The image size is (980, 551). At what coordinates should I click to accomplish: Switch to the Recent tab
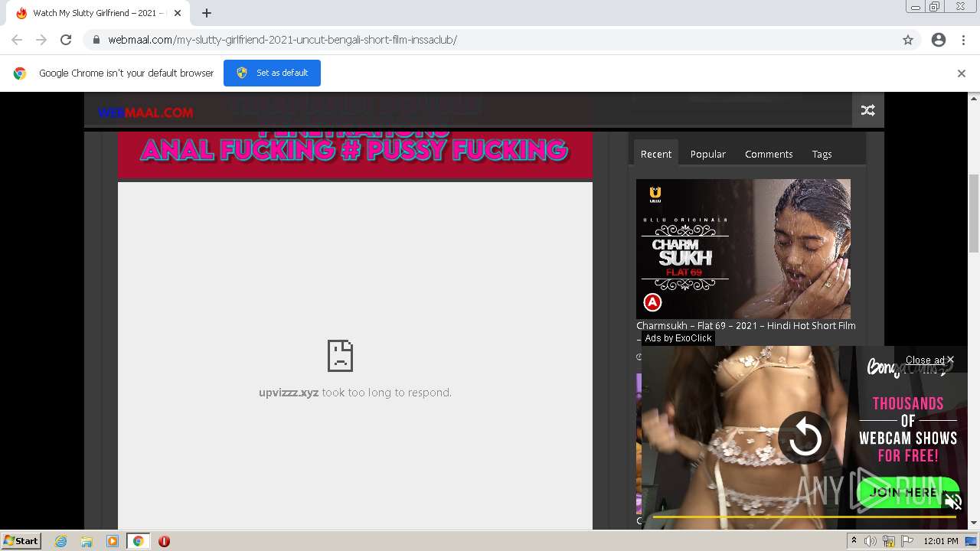point(656,154)
